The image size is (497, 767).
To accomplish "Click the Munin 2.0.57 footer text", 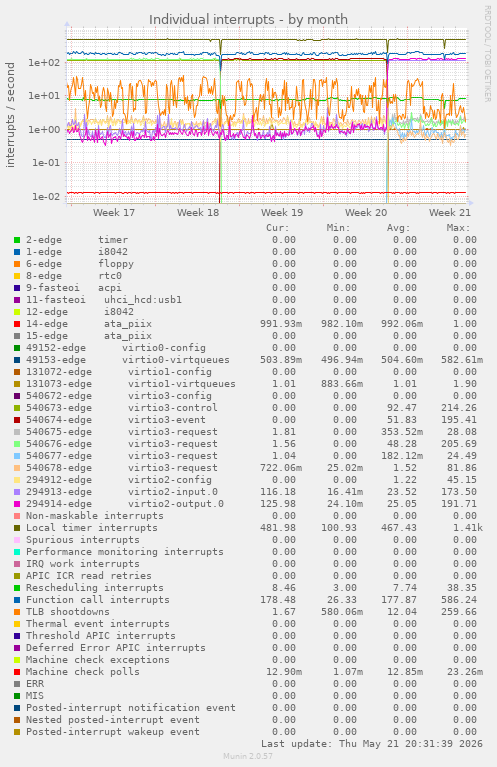I will [x=248, y=756].
